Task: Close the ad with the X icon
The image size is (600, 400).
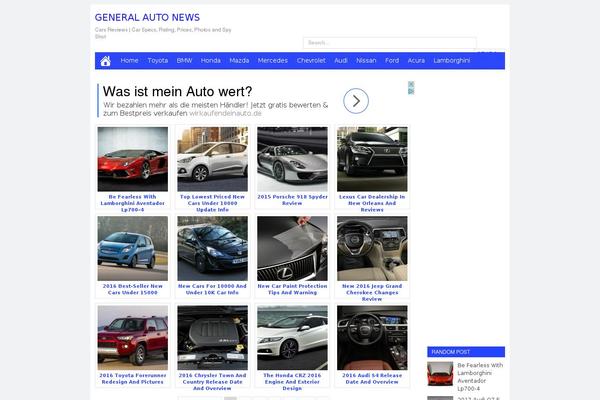Action: (411, 84)
